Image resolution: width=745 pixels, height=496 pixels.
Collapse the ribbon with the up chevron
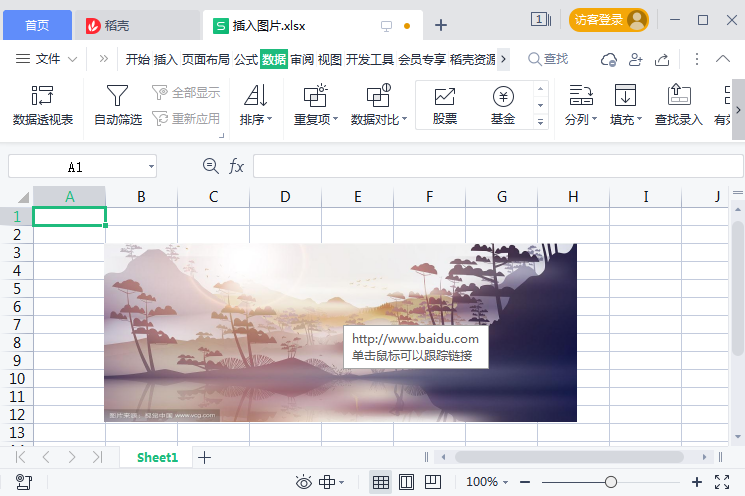click(x=723, y=59)
